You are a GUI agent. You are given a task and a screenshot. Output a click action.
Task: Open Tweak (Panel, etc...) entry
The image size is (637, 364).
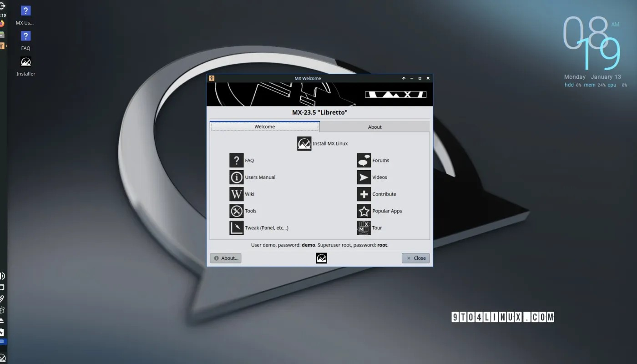click(x=259, y=227)
